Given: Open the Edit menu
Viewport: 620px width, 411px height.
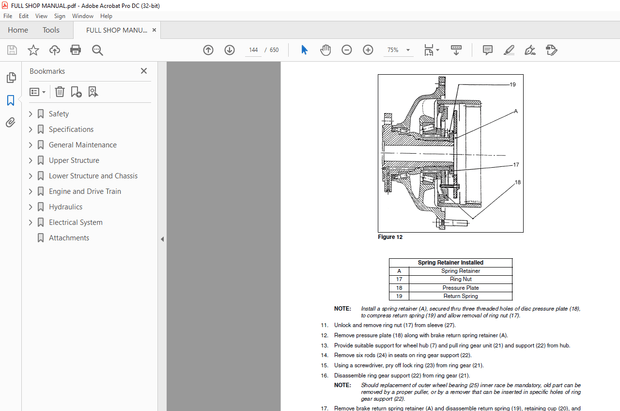Looking at the screenshot, I should (24, 16).
